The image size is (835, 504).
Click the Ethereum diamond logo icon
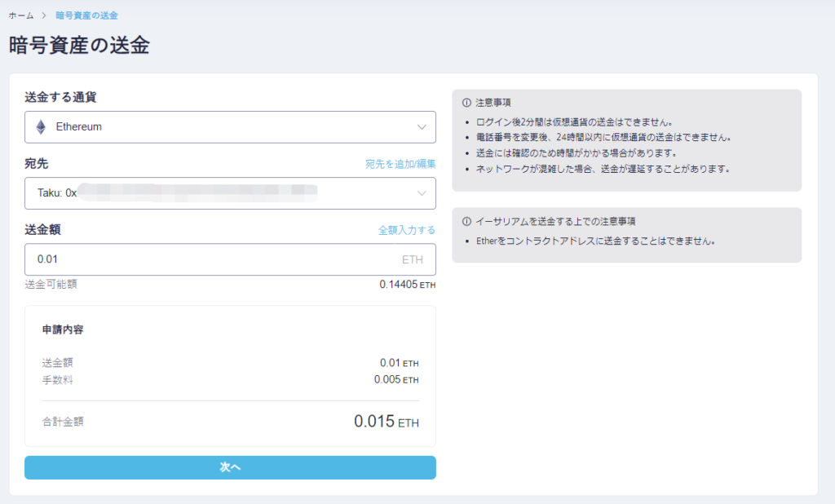pos(41,126)
